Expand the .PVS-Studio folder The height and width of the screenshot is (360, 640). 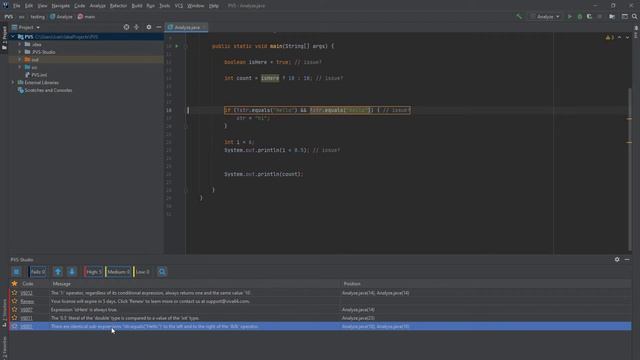[x=19, y=52]
